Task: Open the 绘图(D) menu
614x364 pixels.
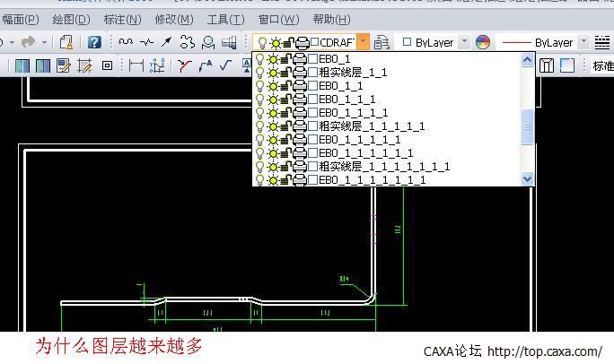Action: tap(71, 20)
